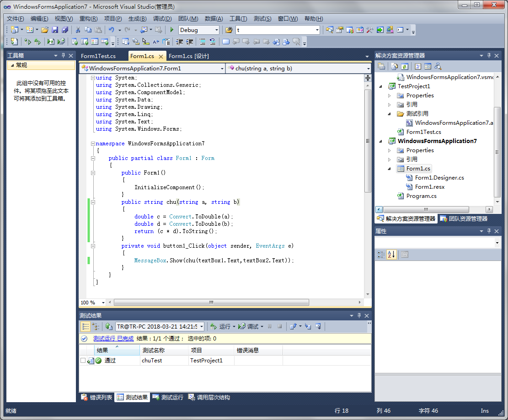Click the Save All toolbar icon

64,30
